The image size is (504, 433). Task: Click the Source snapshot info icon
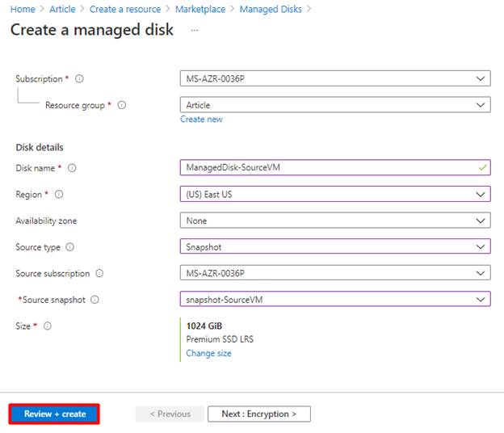[94, 300]
